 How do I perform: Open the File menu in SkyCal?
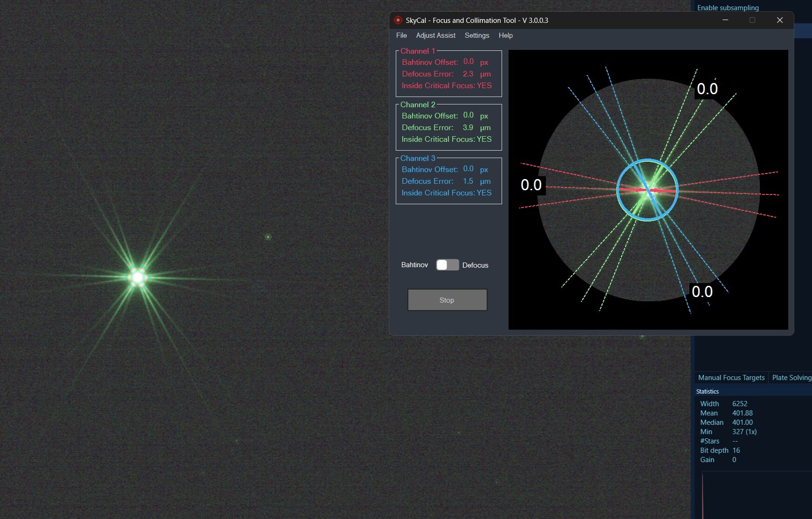[x=401, y=35]
